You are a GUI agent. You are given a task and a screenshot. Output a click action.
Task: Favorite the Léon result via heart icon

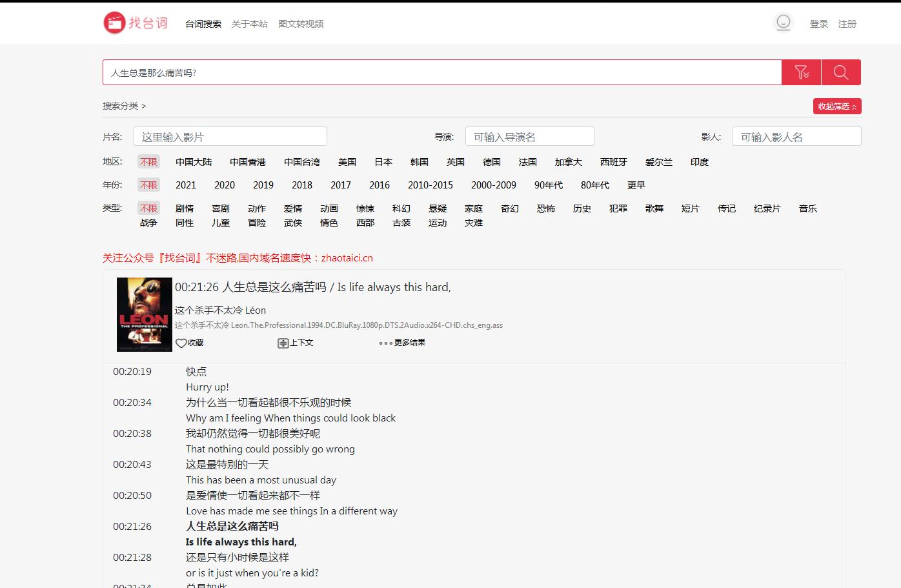[x=180, y=343]
